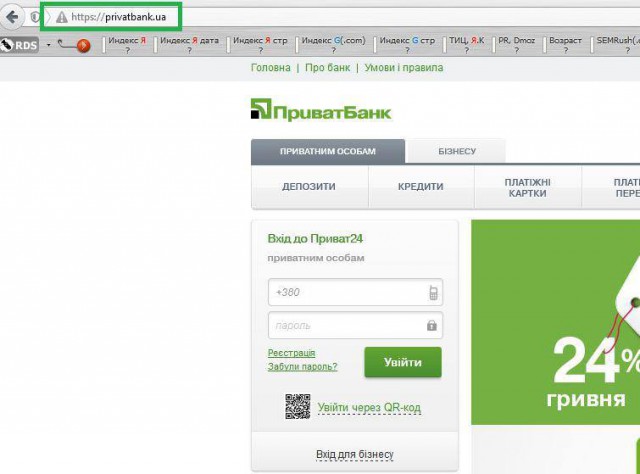Click the PrivatBank logo
The height and width of the screenshot is (474, 640).
coord(321,110)
